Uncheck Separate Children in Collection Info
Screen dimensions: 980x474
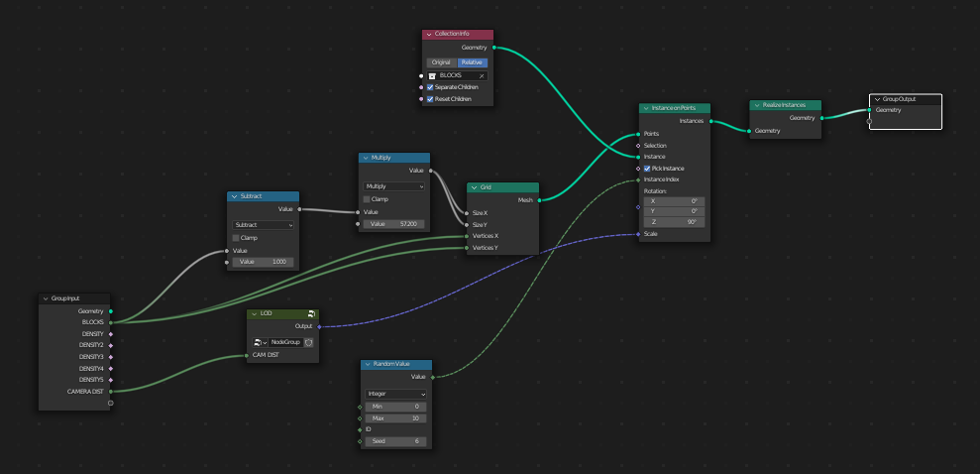[430, 87]
